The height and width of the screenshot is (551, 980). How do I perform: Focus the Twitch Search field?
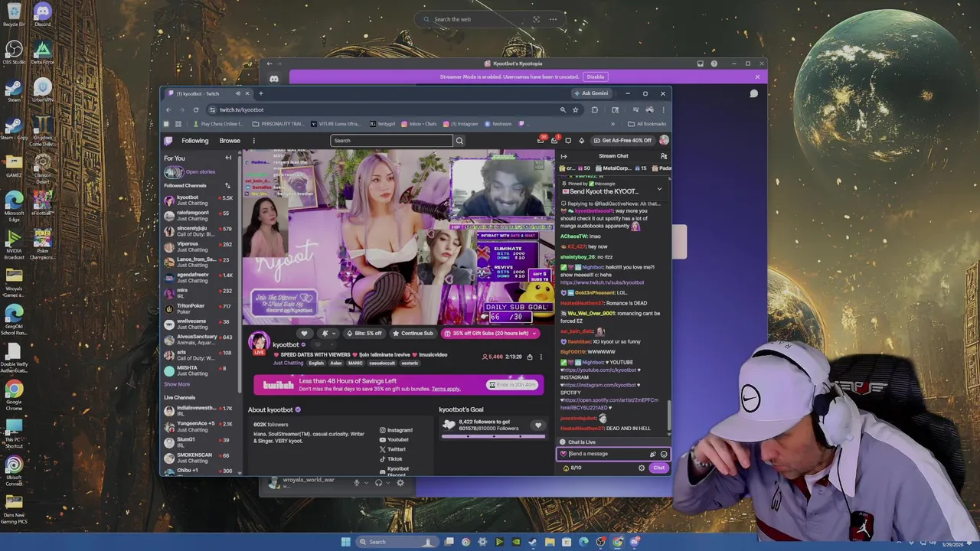392,141
